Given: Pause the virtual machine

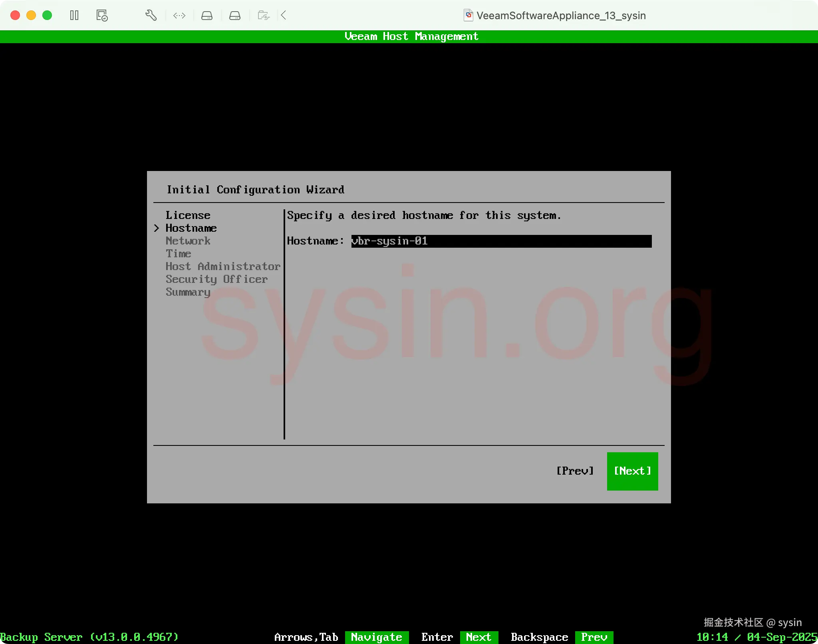Looking at the screenshot, I should (74, 16).
